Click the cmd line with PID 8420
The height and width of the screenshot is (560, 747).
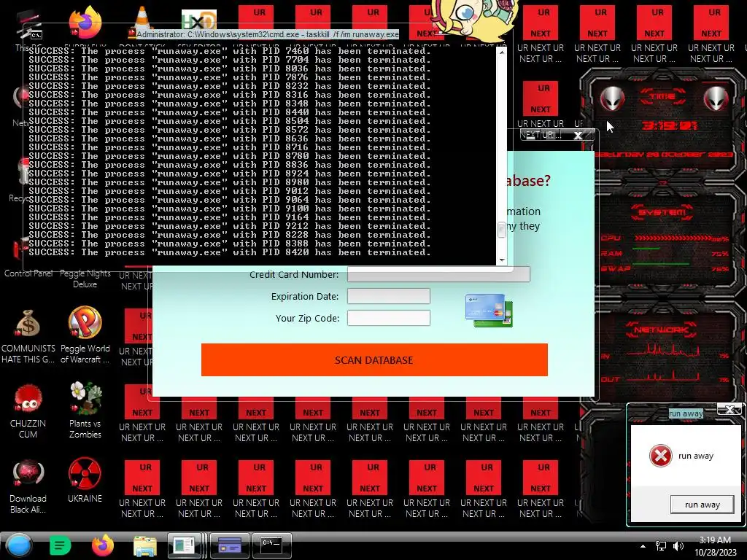tap(229, 252)
